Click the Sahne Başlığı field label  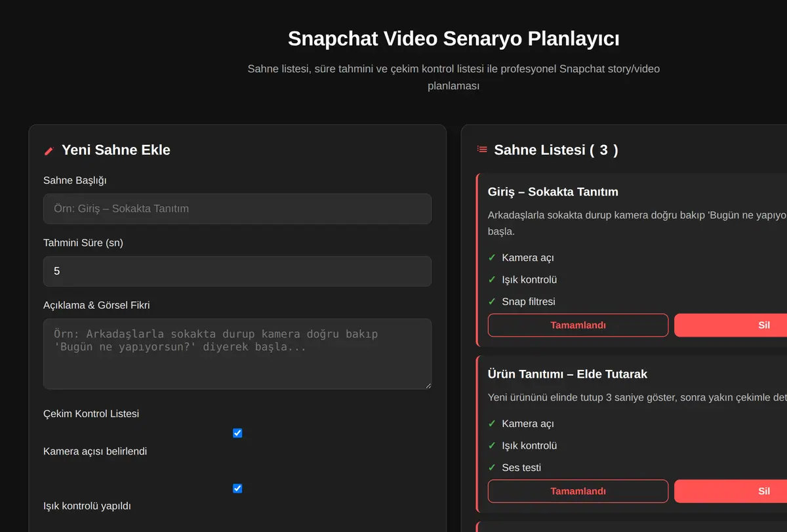pyautogui.click(x=75, y=180)
